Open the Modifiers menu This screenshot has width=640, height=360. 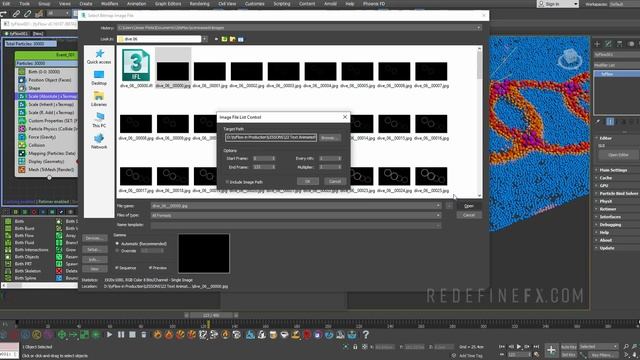pos(109,4)
